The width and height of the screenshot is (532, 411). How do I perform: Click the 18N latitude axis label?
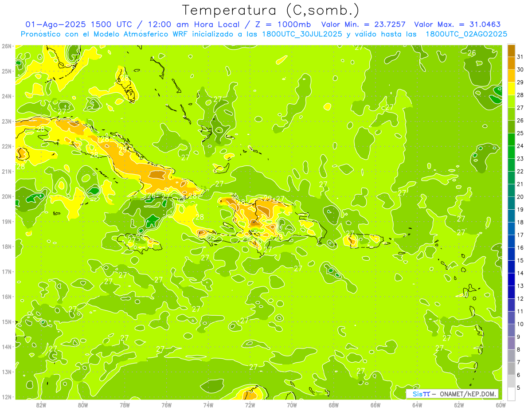coord(6,247)
